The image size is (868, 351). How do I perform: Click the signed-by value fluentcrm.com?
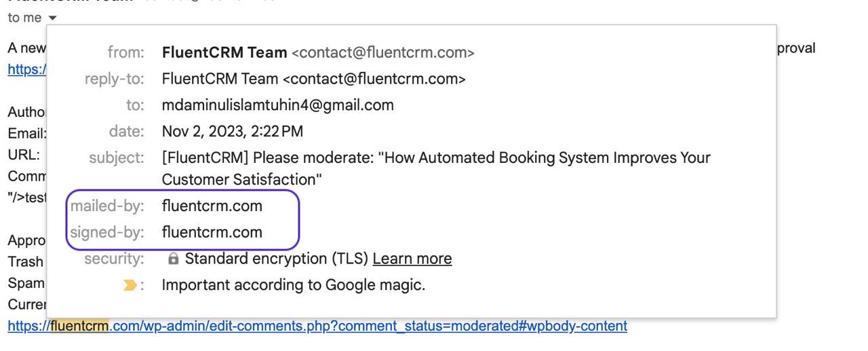point(212,232)
